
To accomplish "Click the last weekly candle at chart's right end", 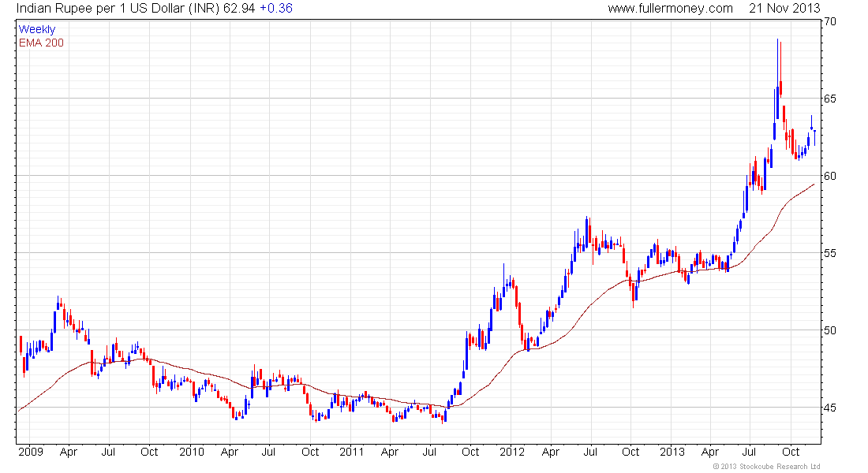I will (x=814, y=137).
